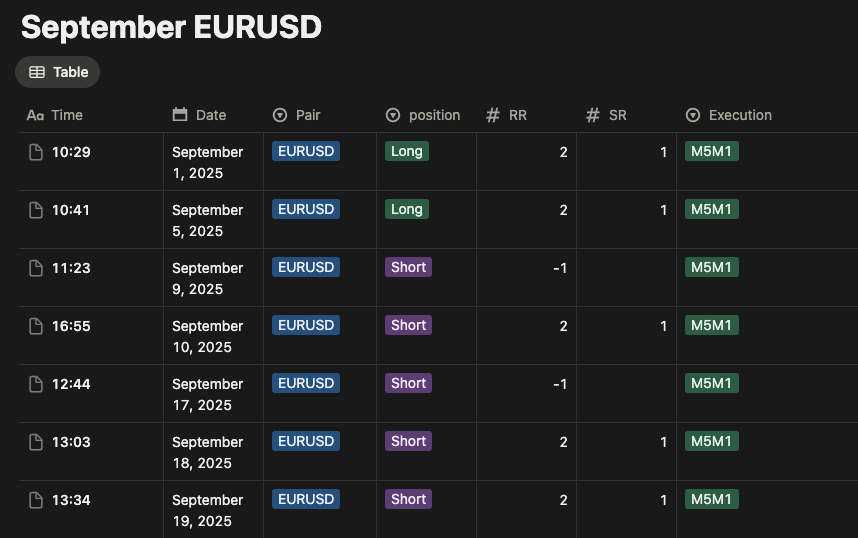
Task: Click the Long tag in the 10:29 row
Action: click(x=407, y=151)
